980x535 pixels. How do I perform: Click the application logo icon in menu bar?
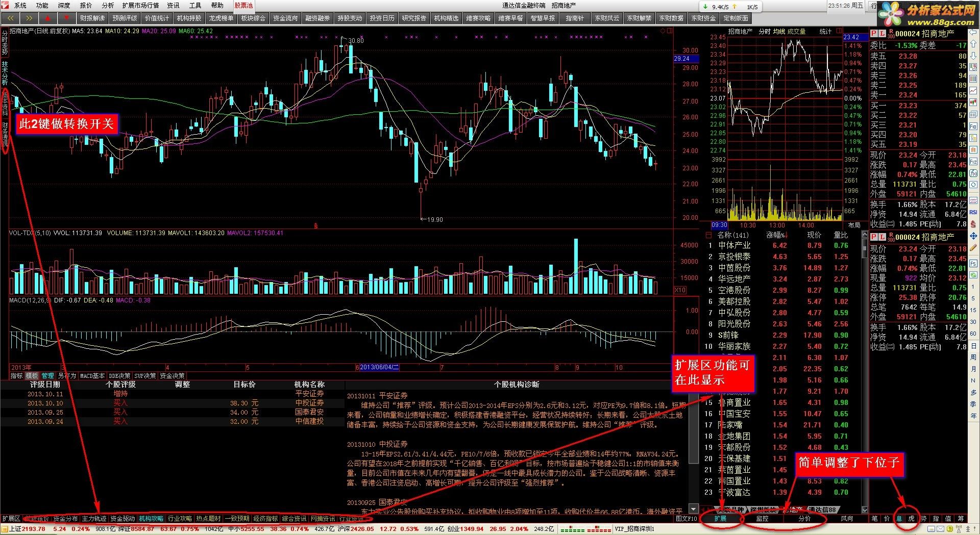click(6, 5)
